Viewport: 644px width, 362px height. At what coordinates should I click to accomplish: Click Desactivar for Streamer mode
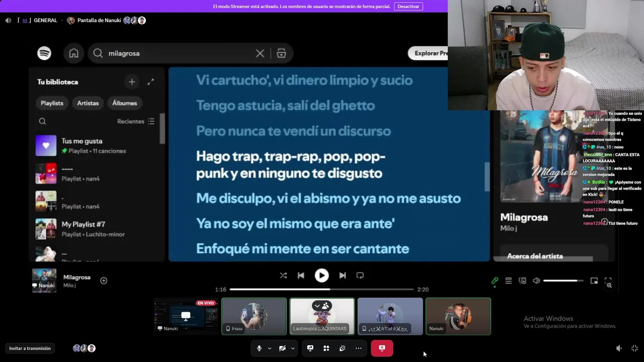click(409, 7)
